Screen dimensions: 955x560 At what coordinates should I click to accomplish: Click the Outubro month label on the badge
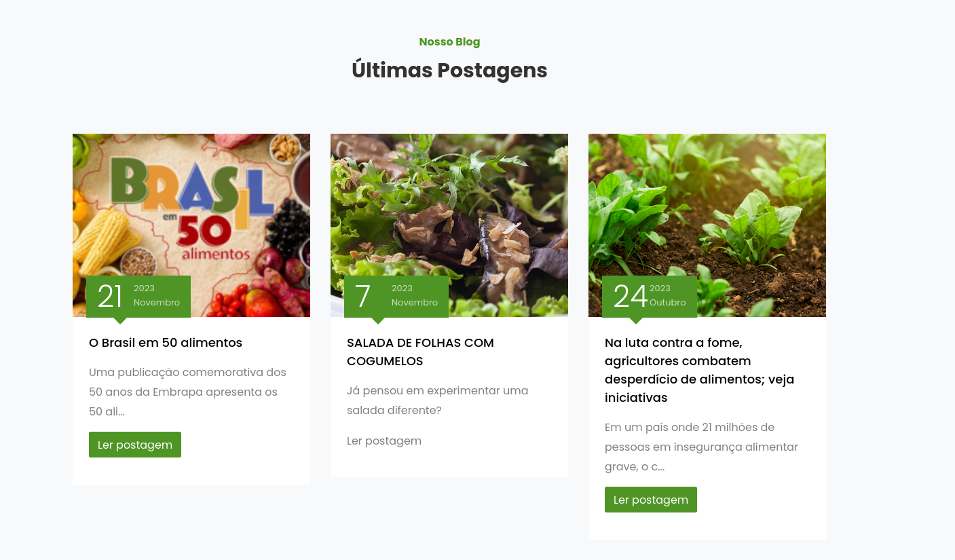coord(668,303)
